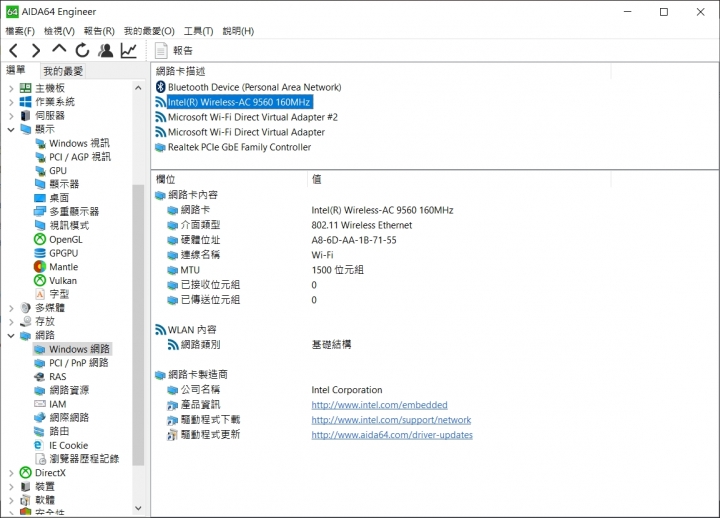720x518 pixels.
Task: Click the 桌面 desktop icon
Action: click(40, 198)
